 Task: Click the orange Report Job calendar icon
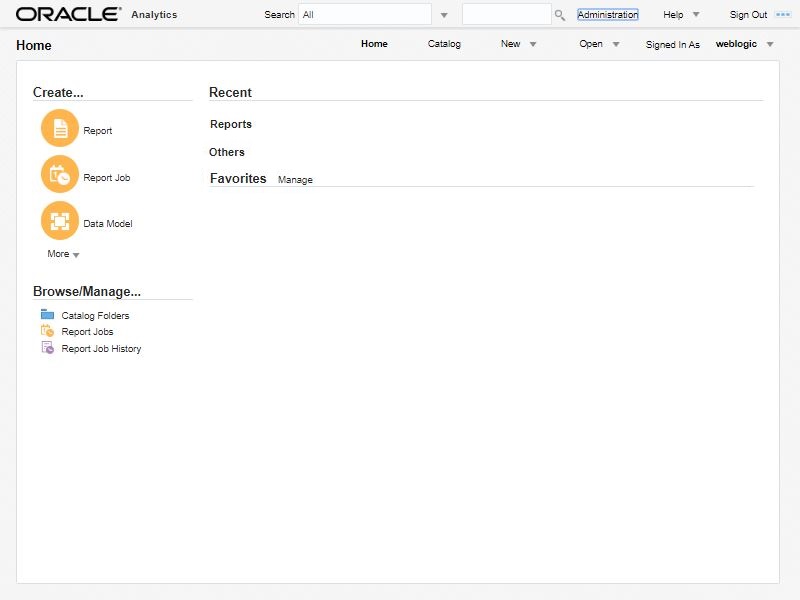pyautogui.click(x=60, y=174)
